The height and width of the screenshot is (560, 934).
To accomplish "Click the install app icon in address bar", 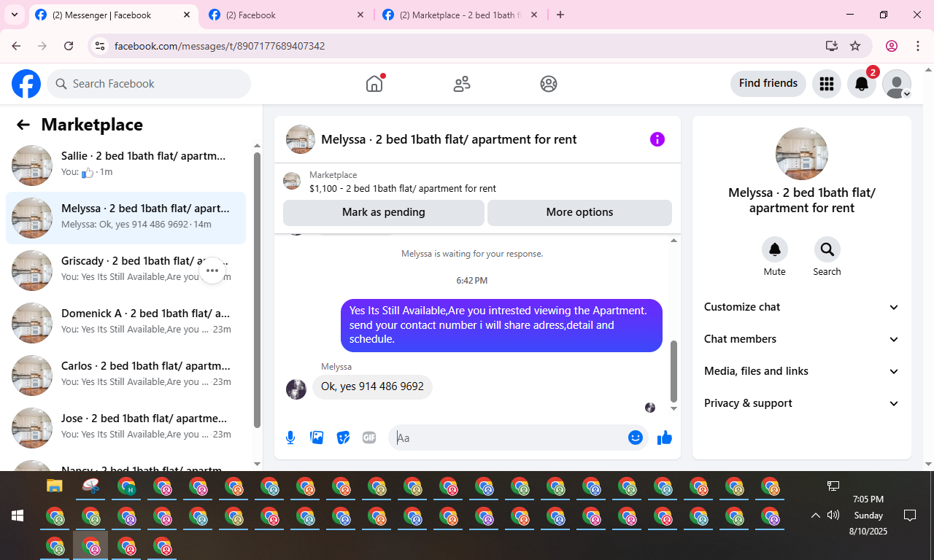I will 831,46.
